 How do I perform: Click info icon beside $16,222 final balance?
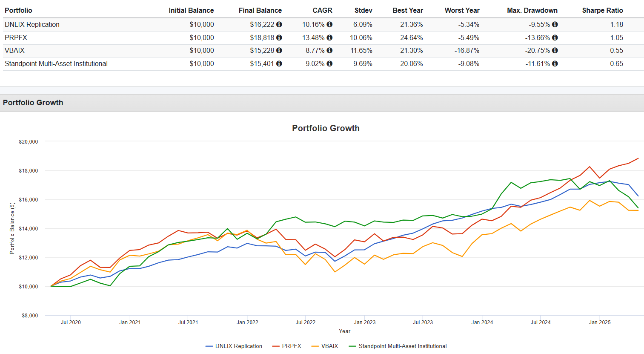pyautogui.click(x=279, y=25)
